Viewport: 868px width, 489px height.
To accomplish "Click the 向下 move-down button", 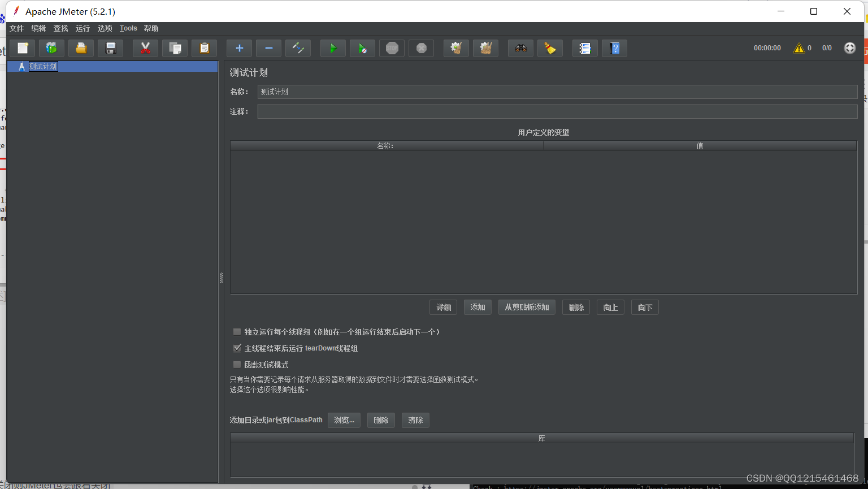I will [x=645, y=308].
